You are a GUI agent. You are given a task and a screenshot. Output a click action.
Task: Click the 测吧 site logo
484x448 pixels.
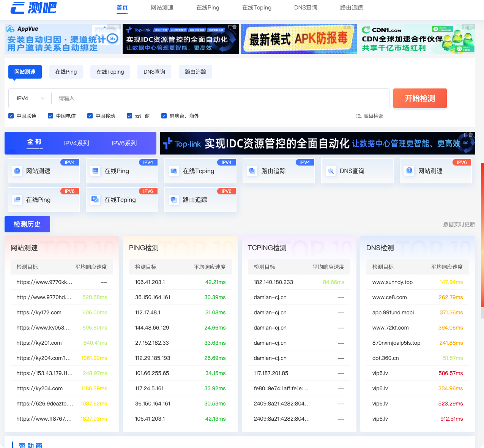click(33, 8)
